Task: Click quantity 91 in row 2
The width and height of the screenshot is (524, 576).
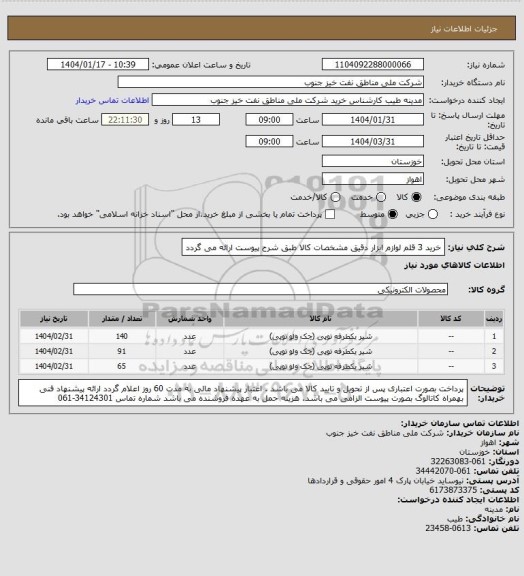Action: [x=122, y=351]
